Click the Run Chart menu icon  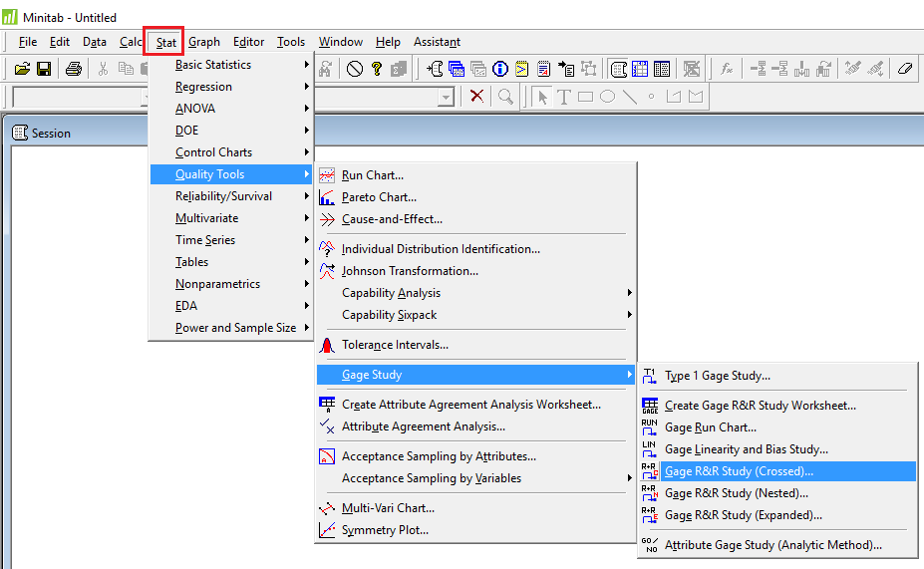(x=327, y=175)
